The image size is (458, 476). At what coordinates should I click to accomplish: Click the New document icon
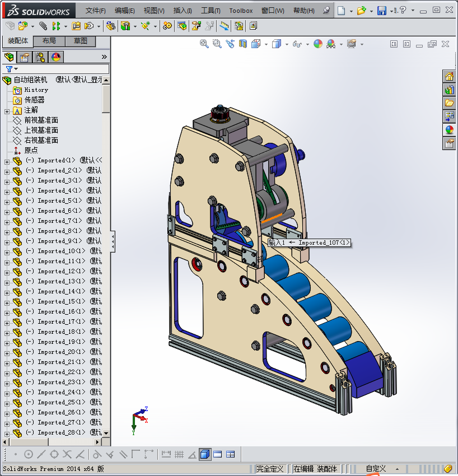(x=342, y=11)
